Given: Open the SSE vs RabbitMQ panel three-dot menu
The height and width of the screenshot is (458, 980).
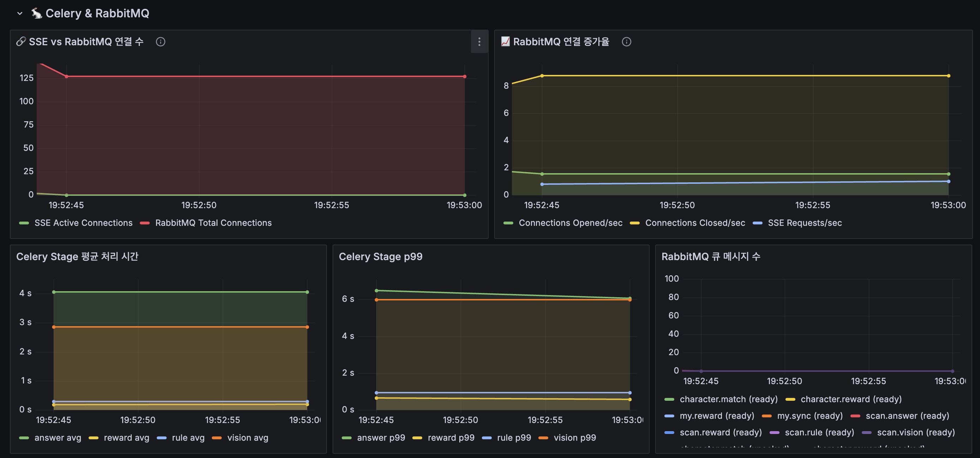Looking at the screenshot, I should point(479,42).
